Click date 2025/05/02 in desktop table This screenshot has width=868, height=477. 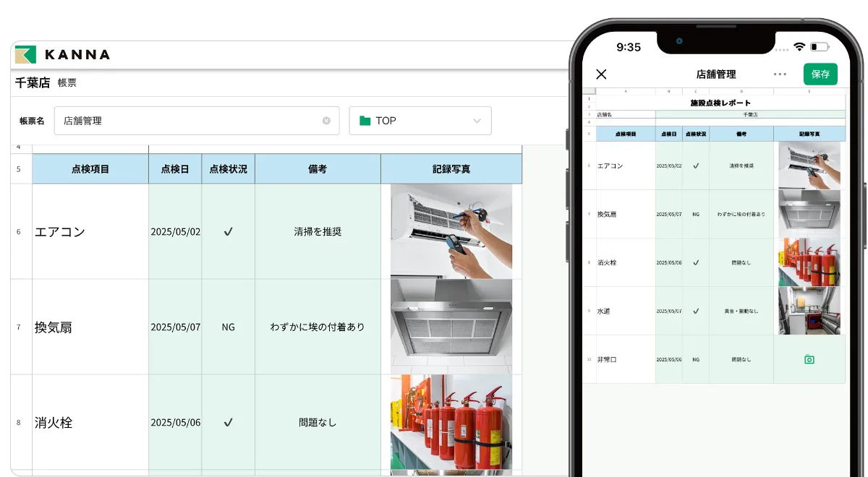175,232
